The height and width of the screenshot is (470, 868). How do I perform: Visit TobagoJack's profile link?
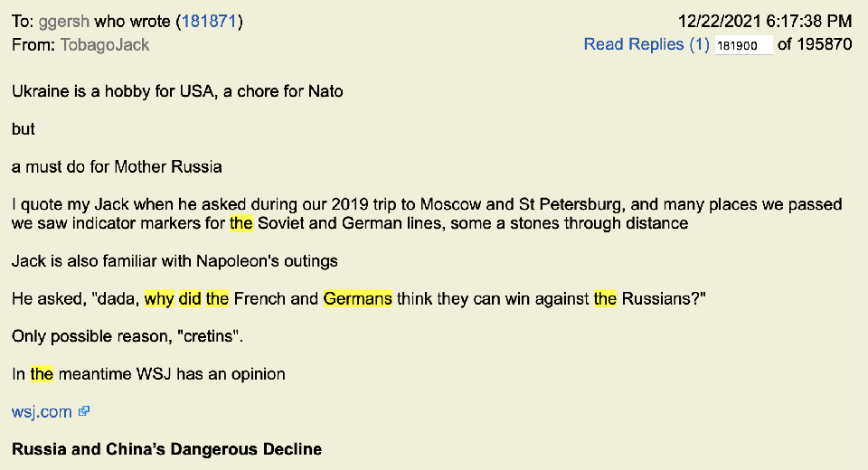(105, 44)
